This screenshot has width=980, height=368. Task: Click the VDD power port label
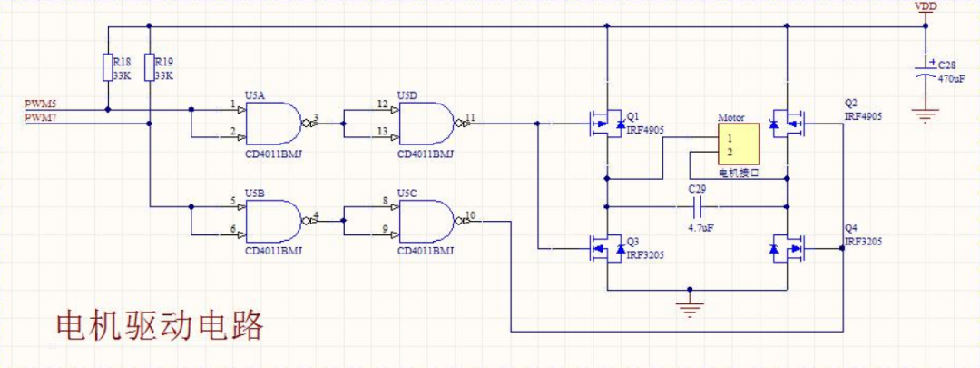tap(926, 6)
